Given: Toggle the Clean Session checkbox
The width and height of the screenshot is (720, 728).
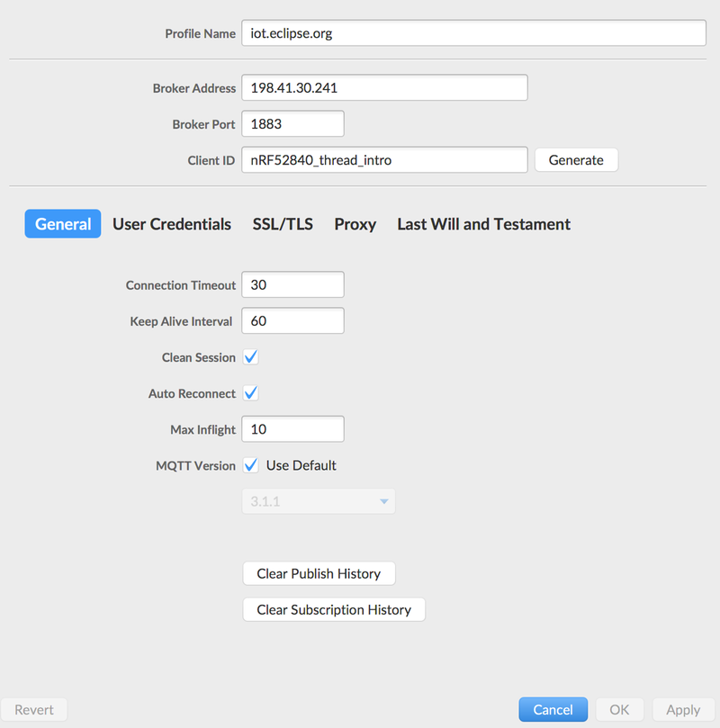Looking at the screenshot, I should (251, 357).
